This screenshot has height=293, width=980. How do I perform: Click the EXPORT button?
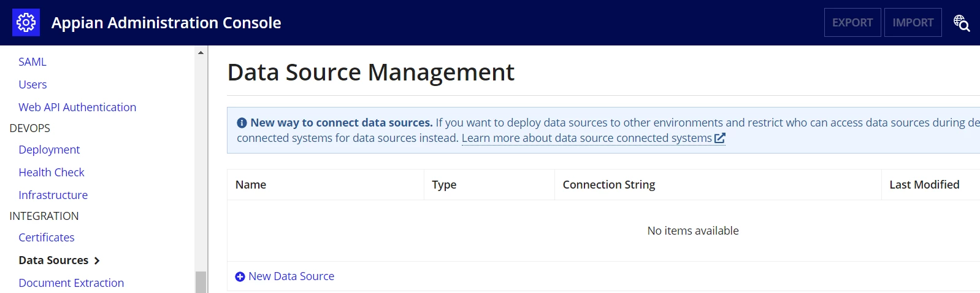click(852, 23)
